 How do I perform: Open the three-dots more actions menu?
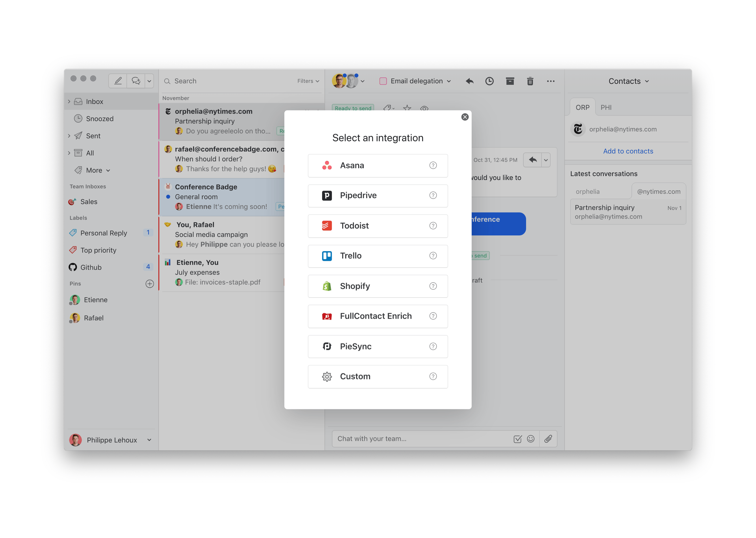tap(550, 81)
